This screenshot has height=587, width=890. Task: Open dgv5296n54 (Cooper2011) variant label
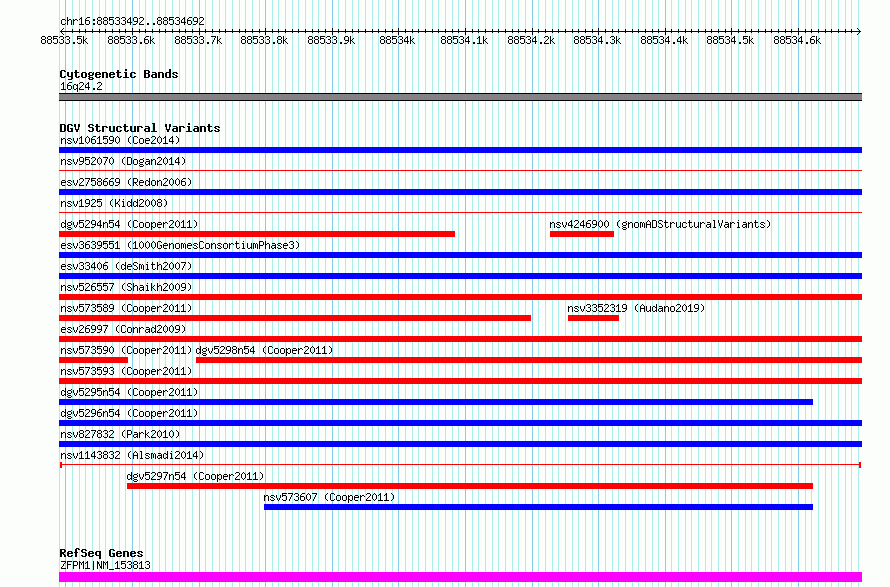point(129,413)
